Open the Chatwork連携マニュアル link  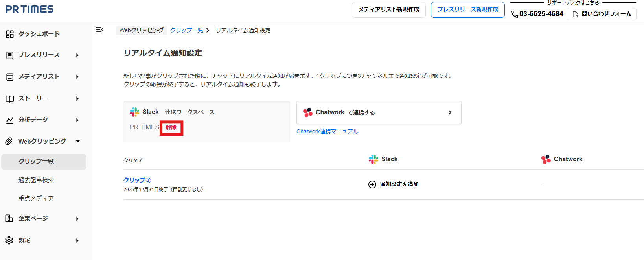pyautogui.click(x=328, y=131)
